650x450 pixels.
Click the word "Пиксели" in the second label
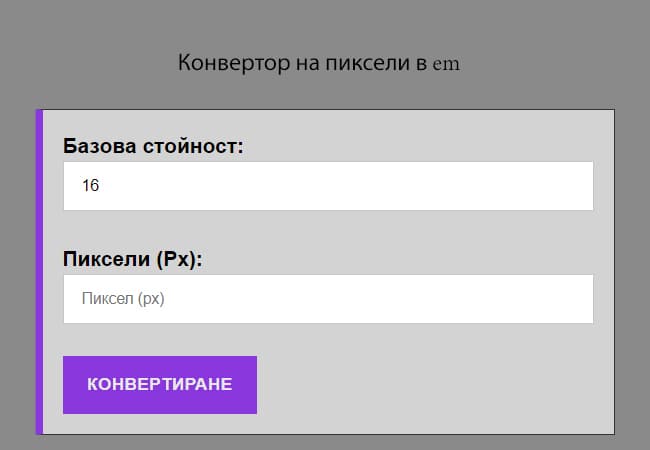[x=106, y=259]
